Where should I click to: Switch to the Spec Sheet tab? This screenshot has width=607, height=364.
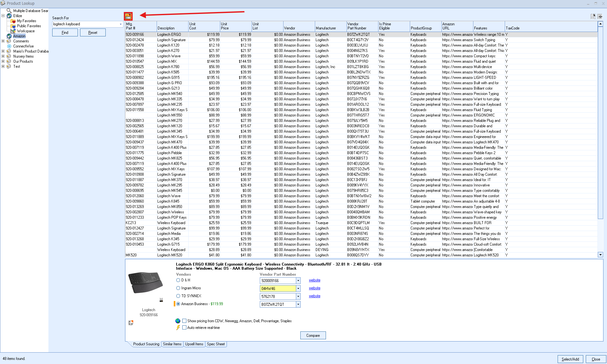click(x=216, y=344)
